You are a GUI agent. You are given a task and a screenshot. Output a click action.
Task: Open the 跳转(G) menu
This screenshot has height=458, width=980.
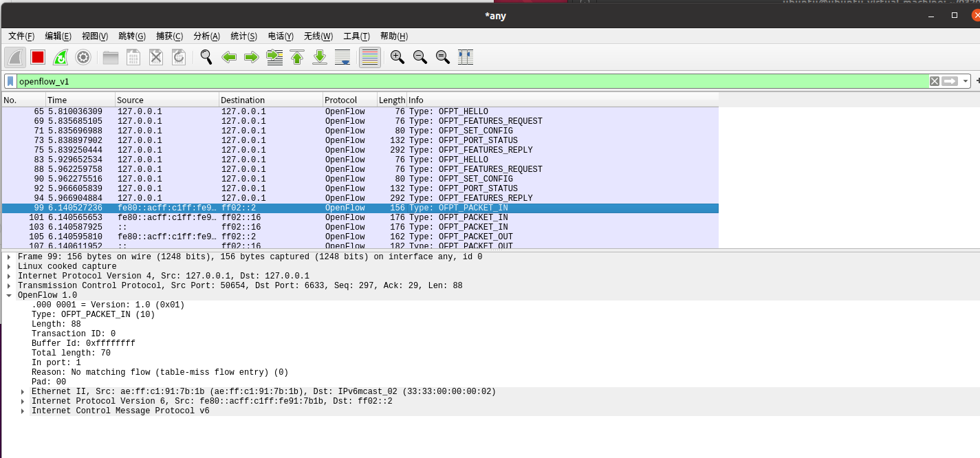click(132, 36)
